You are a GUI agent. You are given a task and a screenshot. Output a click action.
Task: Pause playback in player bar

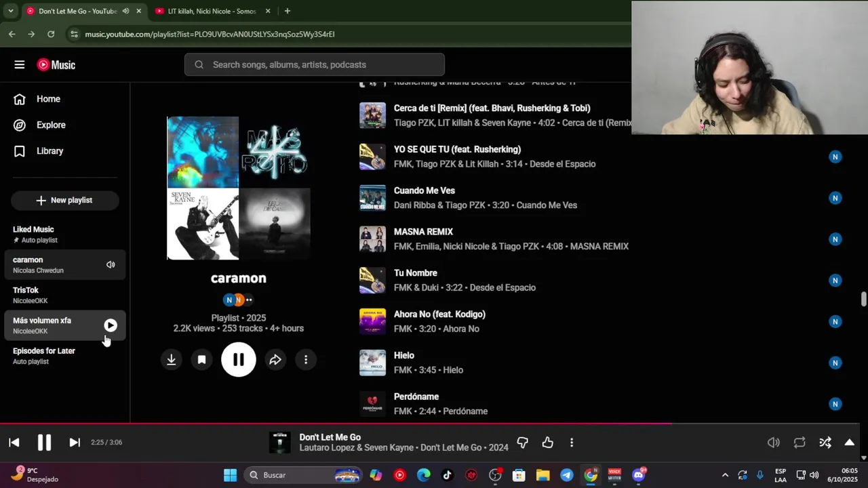[44, 443]
